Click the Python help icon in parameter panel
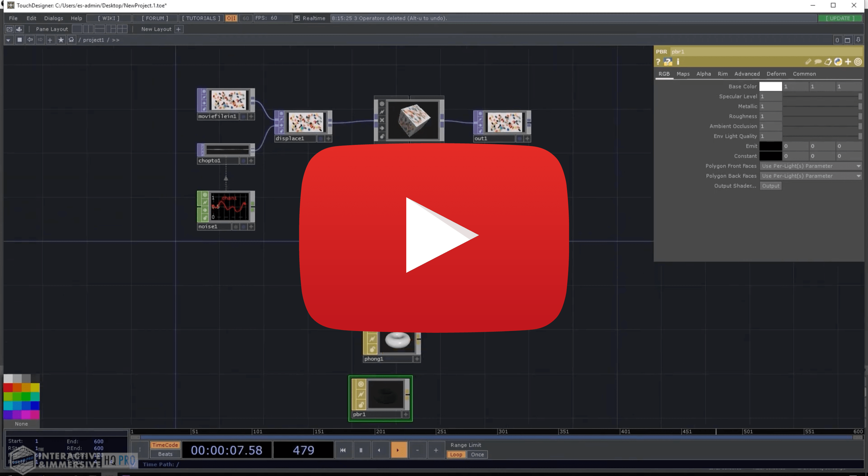The height and width of the screenshot is (476, 868). pyautogui.click(x=668, y=62)
